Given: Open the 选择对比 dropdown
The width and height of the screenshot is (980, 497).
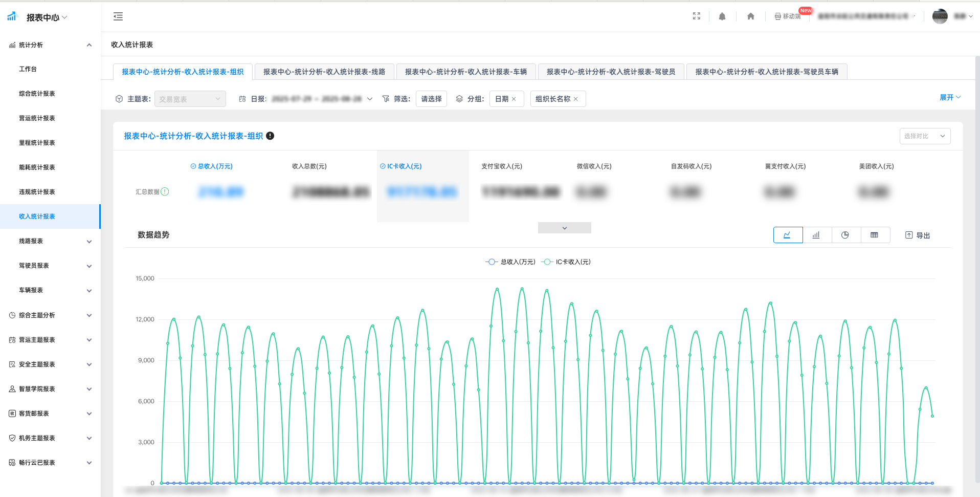Looking at the screenshot, I should (924, 136).
